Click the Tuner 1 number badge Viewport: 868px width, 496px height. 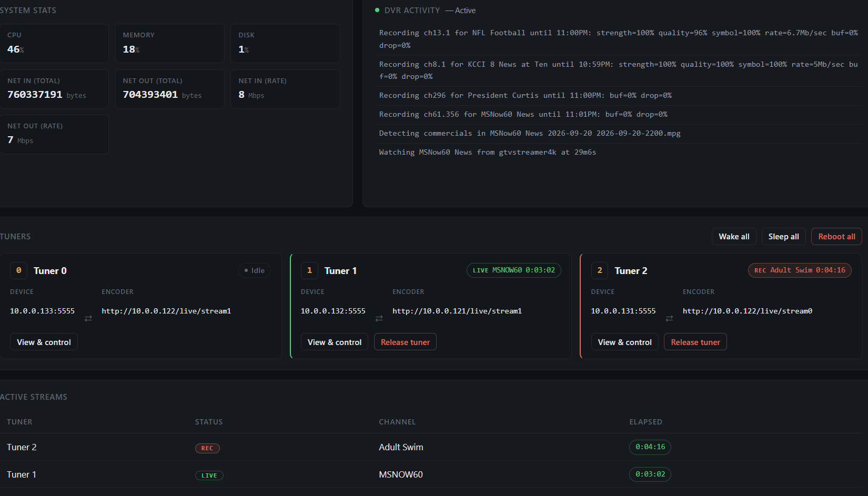tap(309, 270)
